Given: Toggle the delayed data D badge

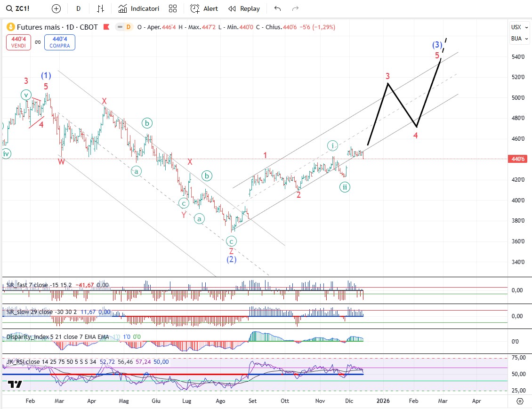Looking at the screenshot, I should pyautogui.click(x=128, y=27).
